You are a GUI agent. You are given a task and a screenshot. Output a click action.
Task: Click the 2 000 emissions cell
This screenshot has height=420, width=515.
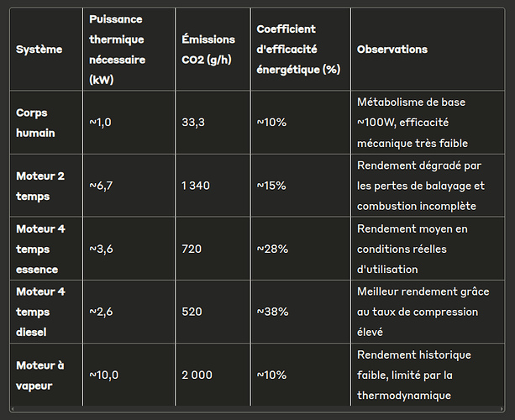coord(197,375)
